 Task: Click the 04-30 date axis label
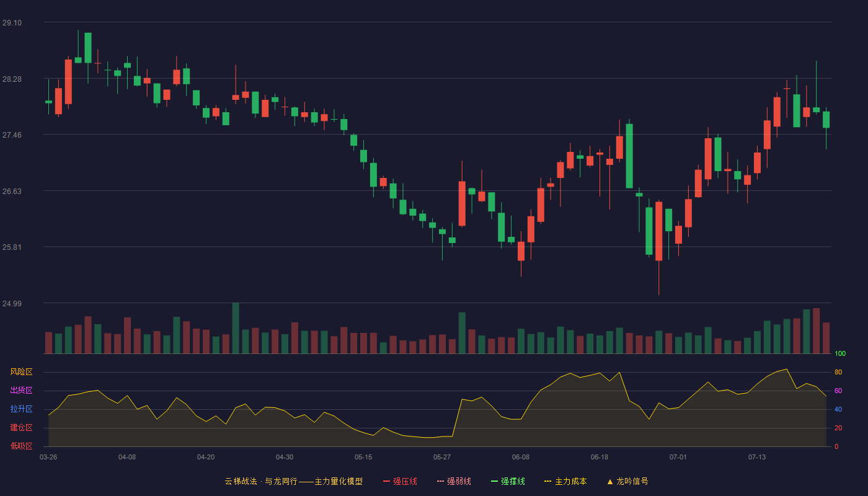(285, 457)
